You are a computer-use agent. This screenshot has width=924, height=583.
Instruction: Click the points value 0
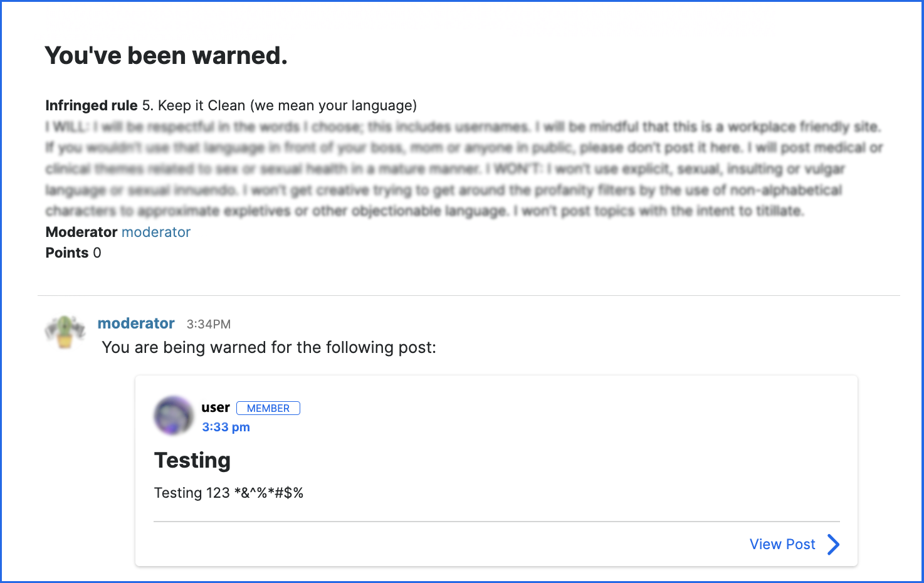pos(97,253)
